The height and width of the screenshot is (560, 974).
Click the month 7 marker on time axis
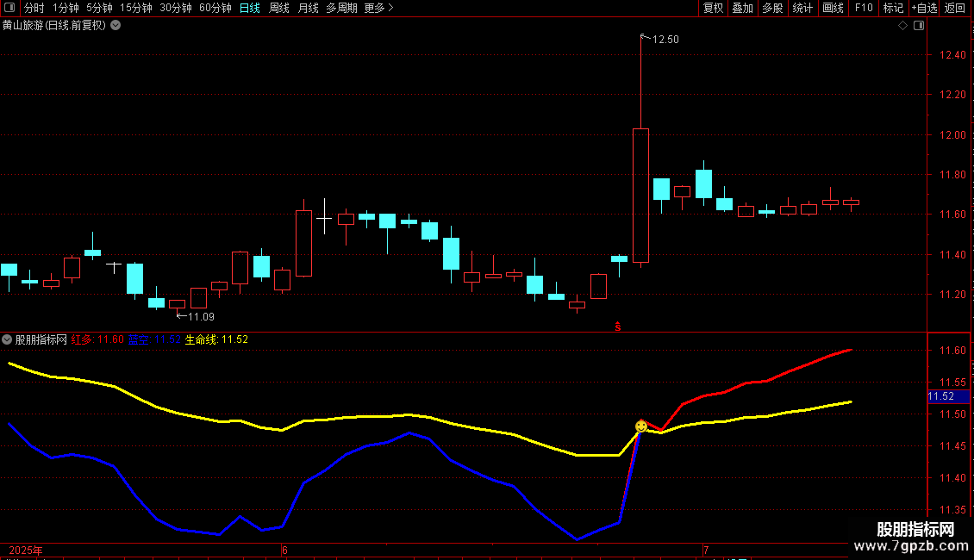[x=706, y=551]
